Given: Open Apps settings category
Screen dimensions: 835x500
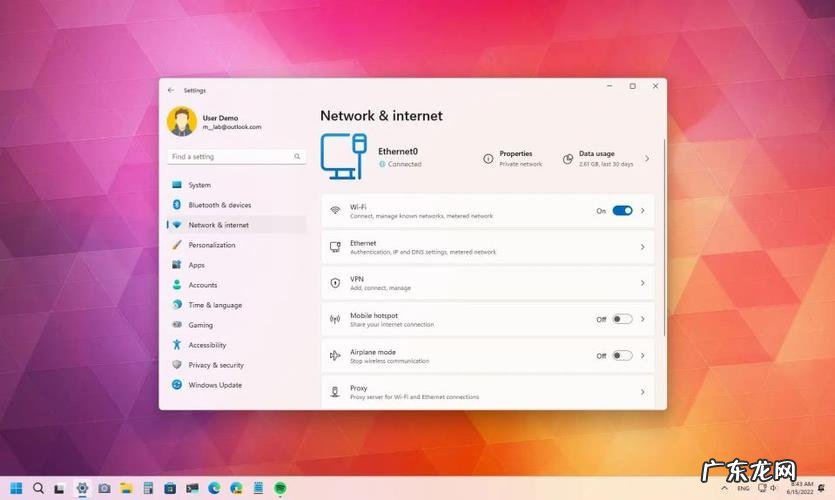Looking at the screenshot, I should click(236, 265).
